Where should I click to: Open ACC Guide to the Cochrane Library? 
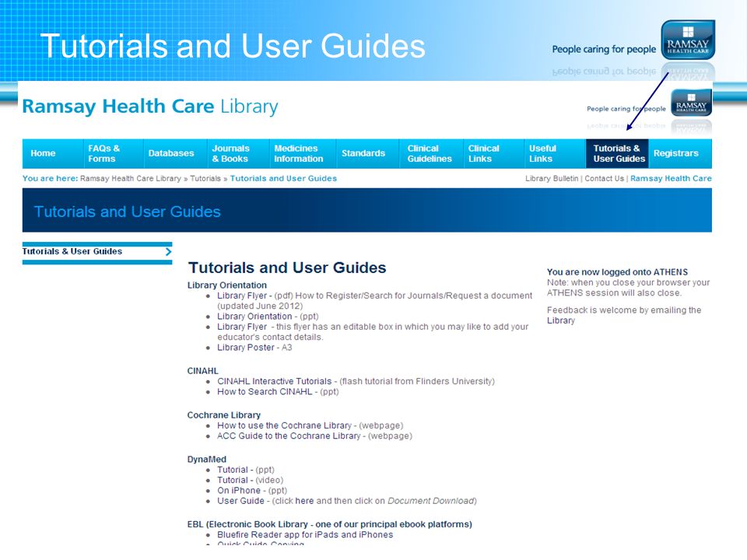coord(289,436)
